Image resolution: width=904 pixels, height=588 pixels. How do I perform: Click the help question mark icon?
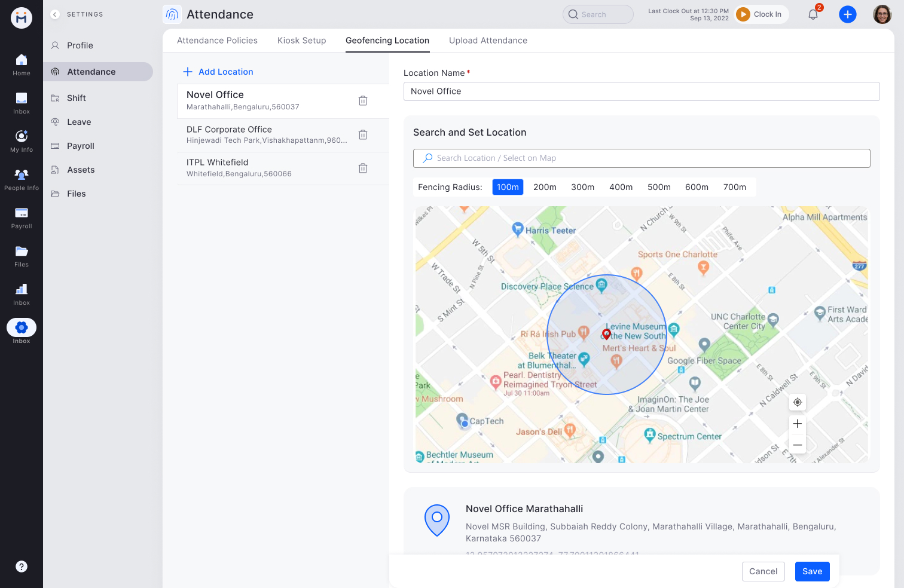(22, 566)
